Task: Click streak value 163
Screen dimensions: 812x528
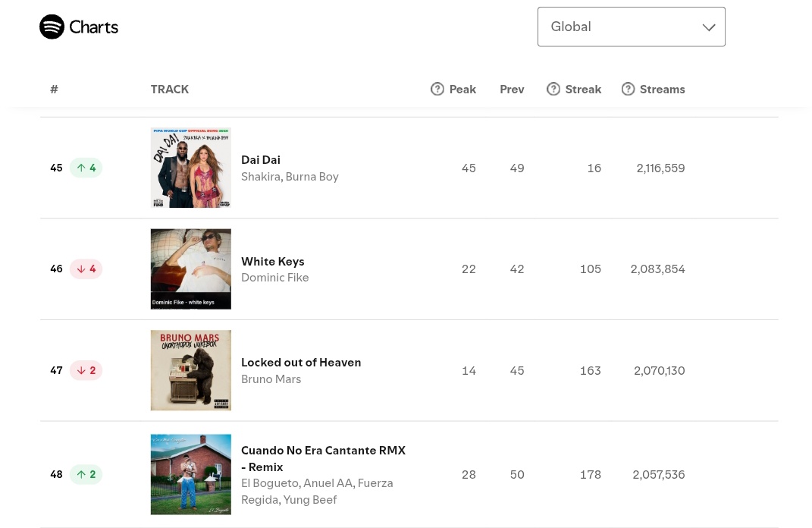Action: click(591, 370)
